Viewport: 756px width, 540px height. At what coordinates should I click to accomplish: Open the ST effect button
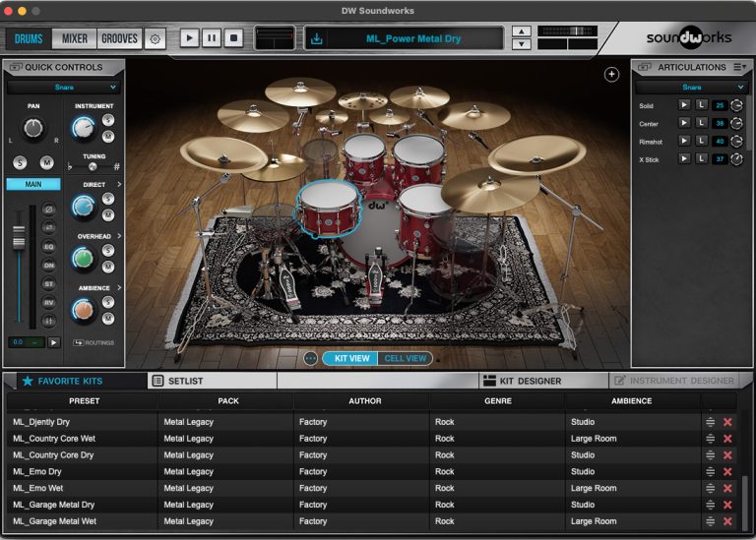(48, 284)
